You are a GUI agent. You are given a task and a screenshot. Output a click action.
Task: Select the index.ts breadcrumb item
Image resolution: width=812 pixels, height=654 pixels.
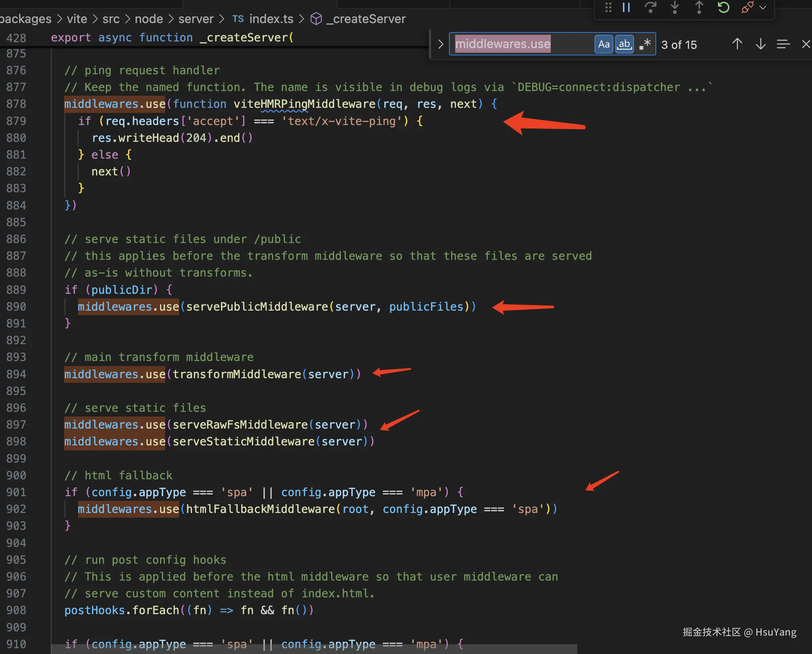tap(271, 19)
